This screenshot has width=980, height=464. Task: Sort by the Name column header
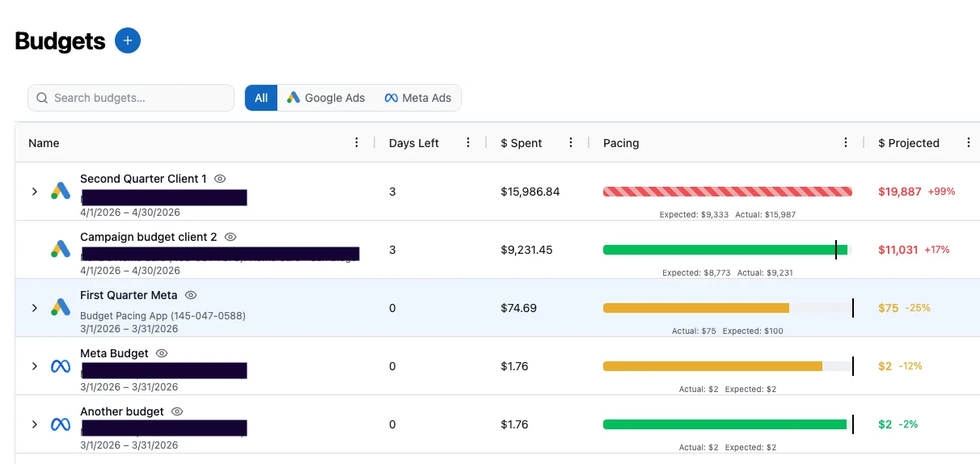point(44,143)
